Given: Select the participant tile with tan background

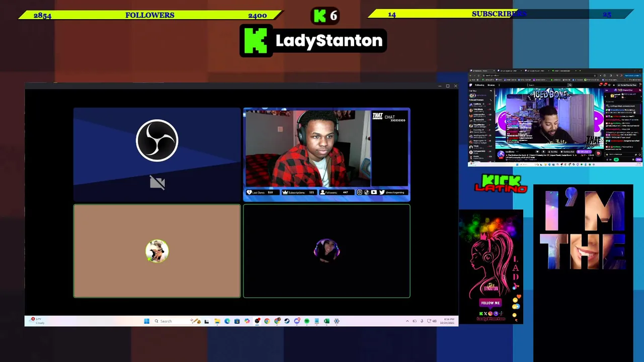Looking at the screenshot, I should [x=157, y=251].
